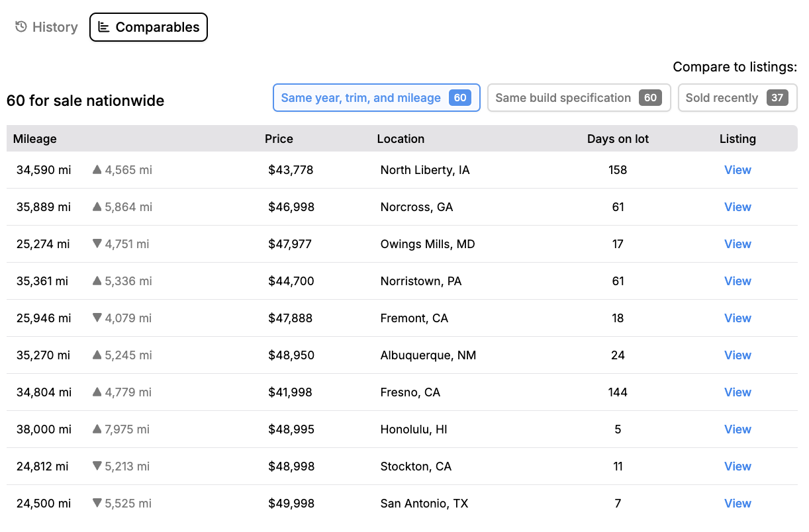Viewport: 809px width, 532px height.
Task: Select Same year, trim, and mileage filter
Action: [x=377, y=98]
